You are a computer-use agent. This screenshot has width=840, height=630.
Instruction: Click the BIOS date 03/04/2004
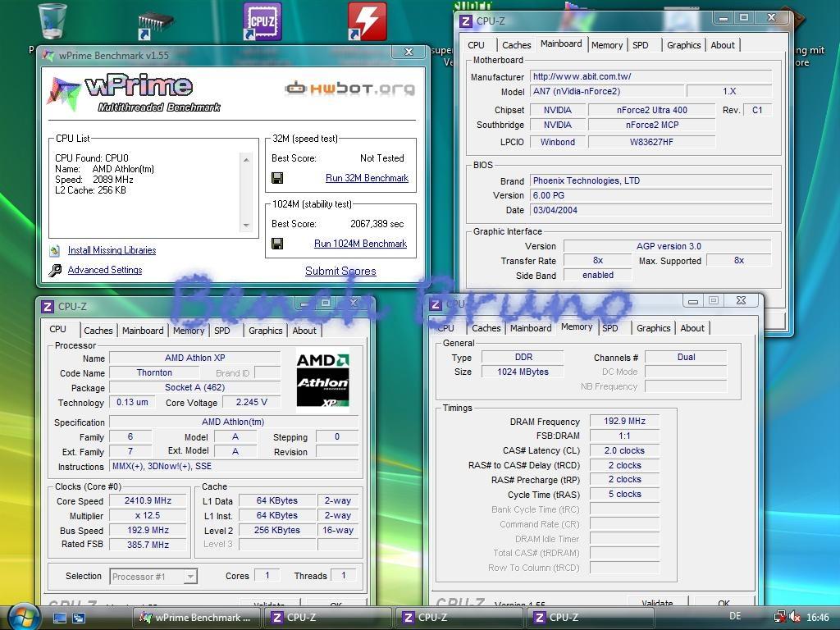(x=651, y=211)
